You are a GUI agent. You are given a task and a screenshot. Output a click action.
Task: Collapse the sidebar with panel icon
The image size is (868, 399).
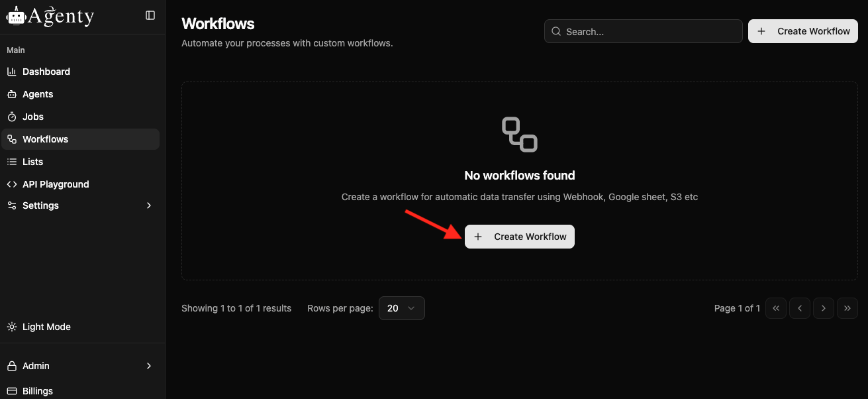click(x=150, y=15)
